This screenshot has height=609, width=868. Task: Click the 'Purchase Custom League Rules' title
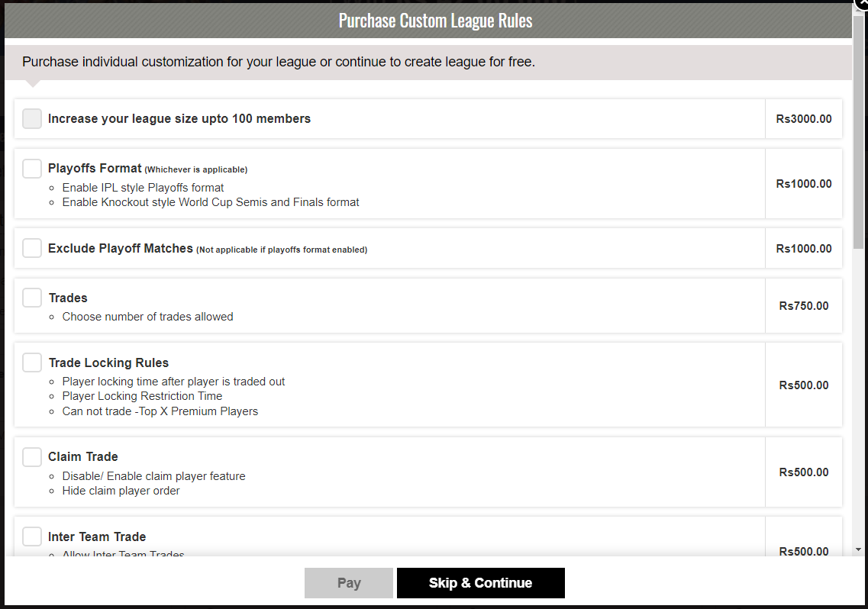436,21
